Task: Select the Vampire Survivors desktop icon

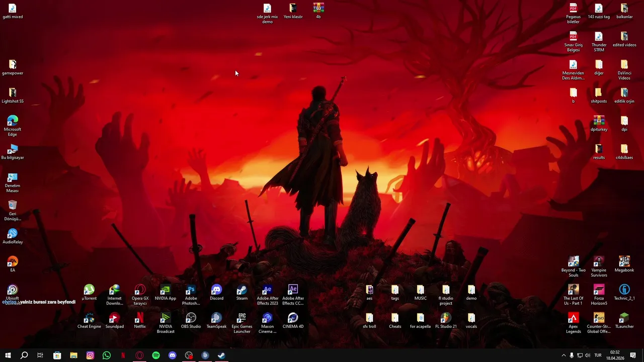Action: click(x=599, y=267)
